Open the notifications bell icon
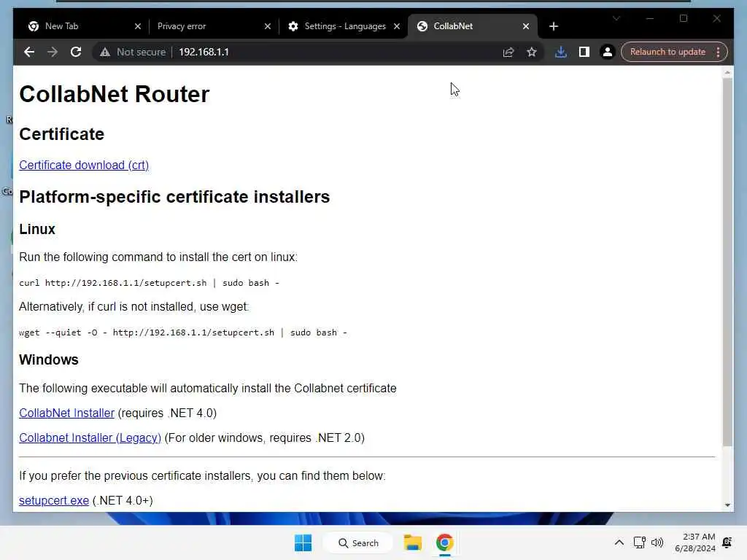 point(727,542)
